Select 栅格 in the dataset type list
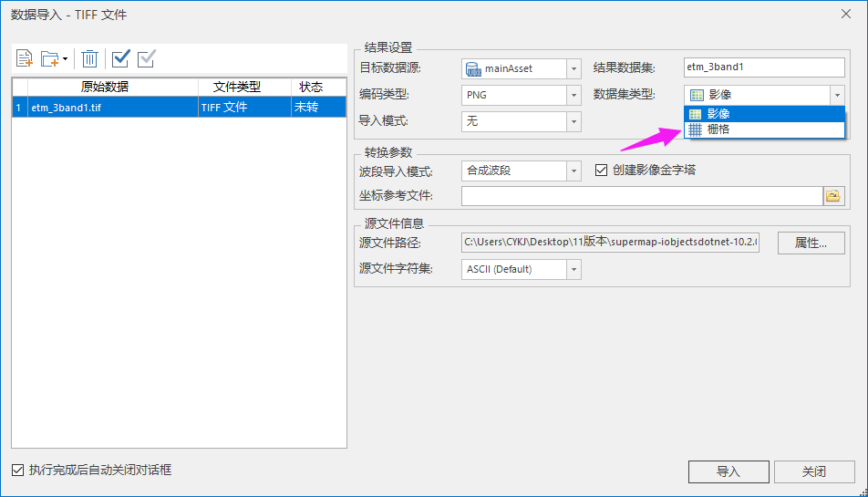Image resolution: width=868 pixels, height=497 pixels. [x=764, y=129]
